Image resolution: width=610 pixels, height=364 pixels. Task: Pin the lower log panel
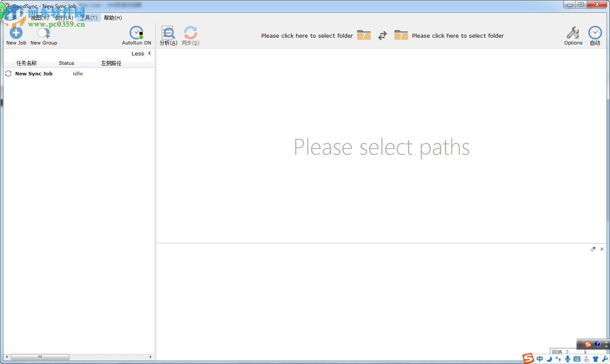point(593,249)
